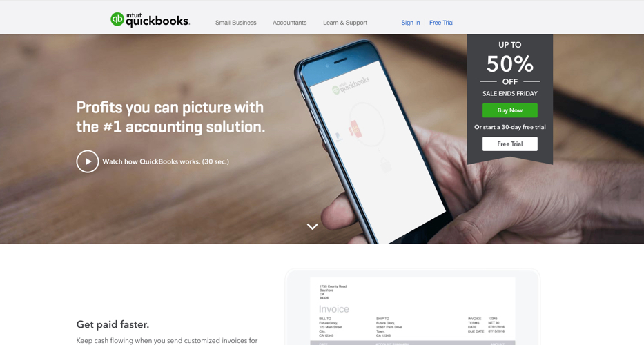Viewport: 644px width, 345px height.
Task: Click the Profits you can picture headline
Action: 170,117
